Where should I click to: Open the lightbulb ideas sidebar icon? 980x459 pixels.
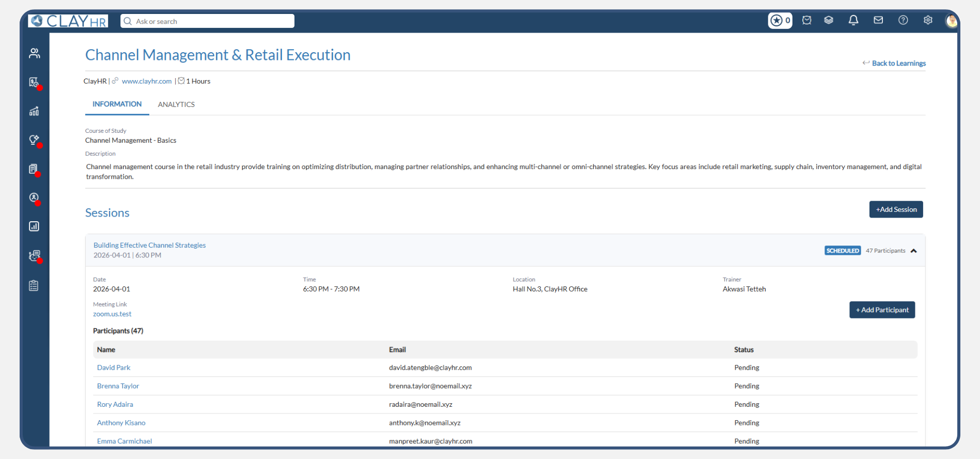click(34, 140)
